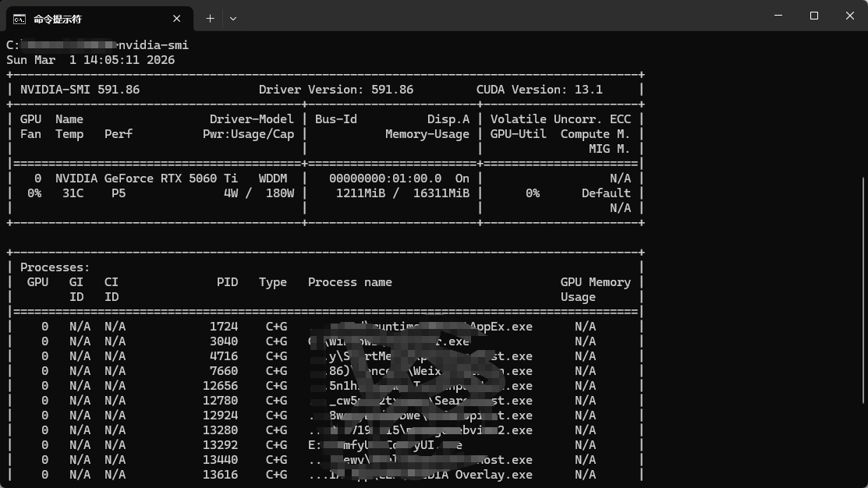Click the 'Default' compute mode value
The width and height of the screenshot is (868, 488).
[606, 193]
